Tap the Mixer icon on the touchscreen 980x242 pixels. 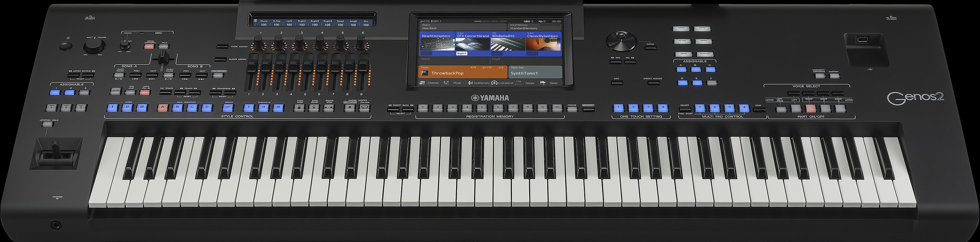[x=447, y=83]
